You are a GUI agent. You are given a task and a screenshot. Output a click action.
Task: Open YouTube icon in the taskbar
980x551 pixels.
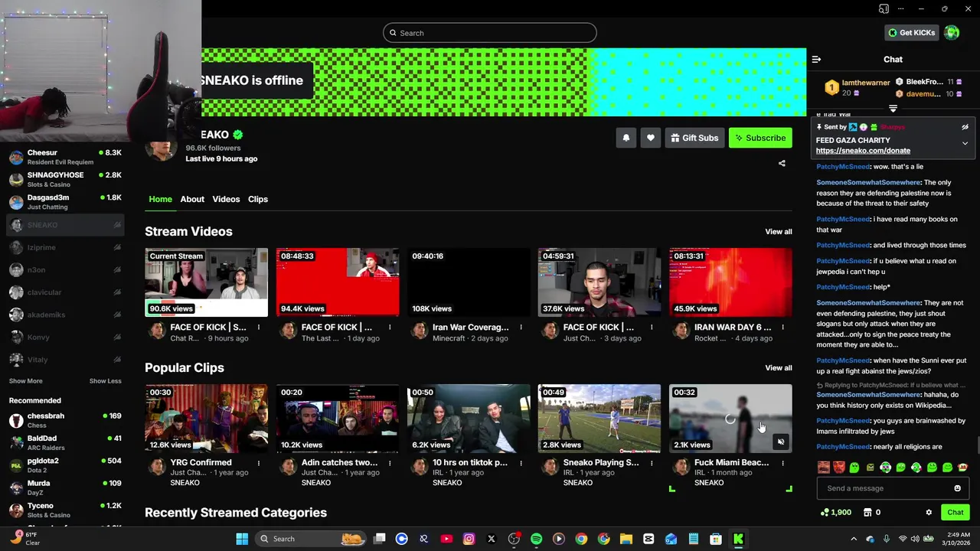[446, 539]
